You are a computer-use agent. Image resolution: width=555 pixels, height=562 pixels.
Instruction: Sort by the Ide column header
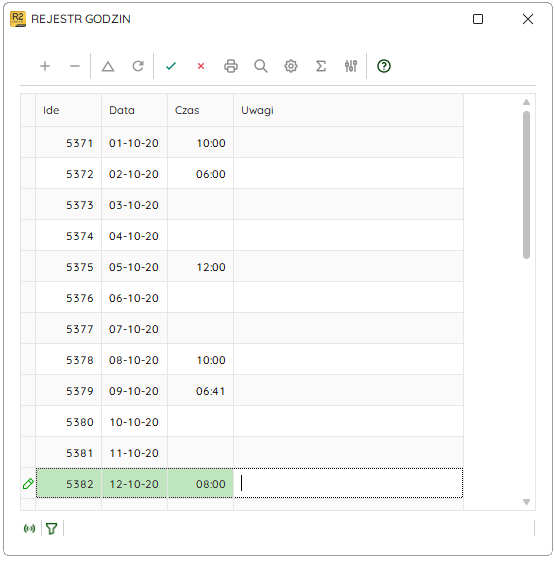coord(68,110)
